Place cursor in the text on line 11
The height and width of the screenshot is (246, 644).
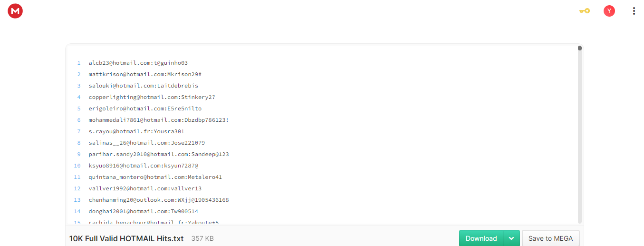click(155, 177)
